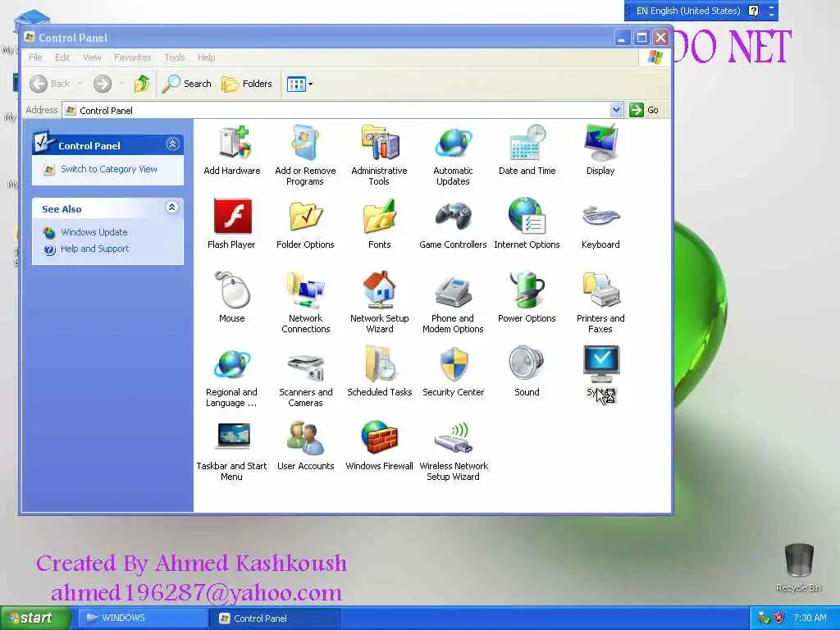
Task: Open Security Center
Action: click(x=453, y=372)
